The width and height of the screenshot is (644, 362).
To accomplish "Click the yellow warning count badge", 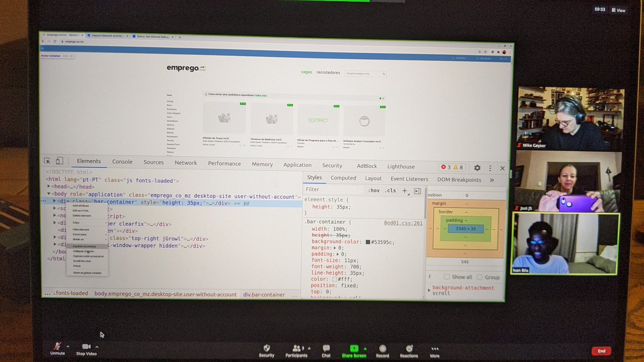I will point(457,167).
